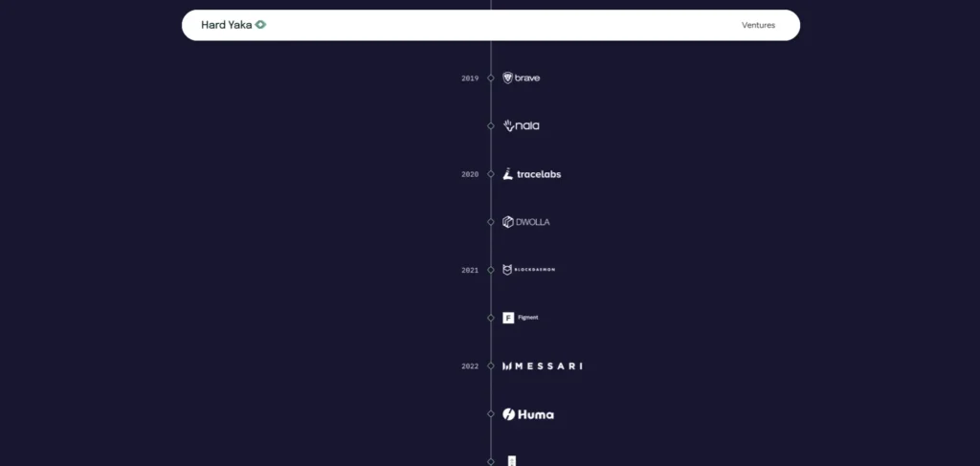Select the diamond marker beside Figment
The height and width of the screenshot is (466, 980).
point(491,318)
